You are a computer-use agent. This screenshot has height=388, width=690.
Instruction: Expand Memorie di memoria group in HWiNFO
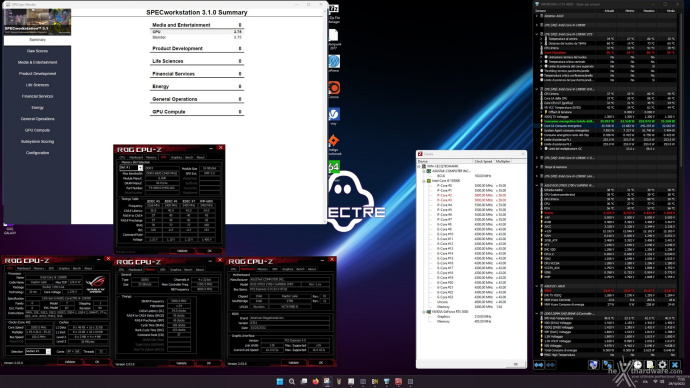(537, 167)
